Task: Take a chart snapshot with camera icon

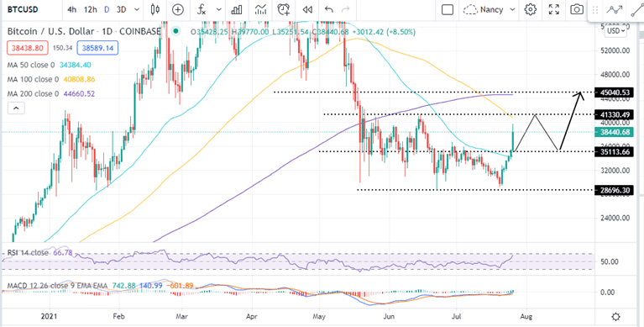Action: [x=577, y=9]
